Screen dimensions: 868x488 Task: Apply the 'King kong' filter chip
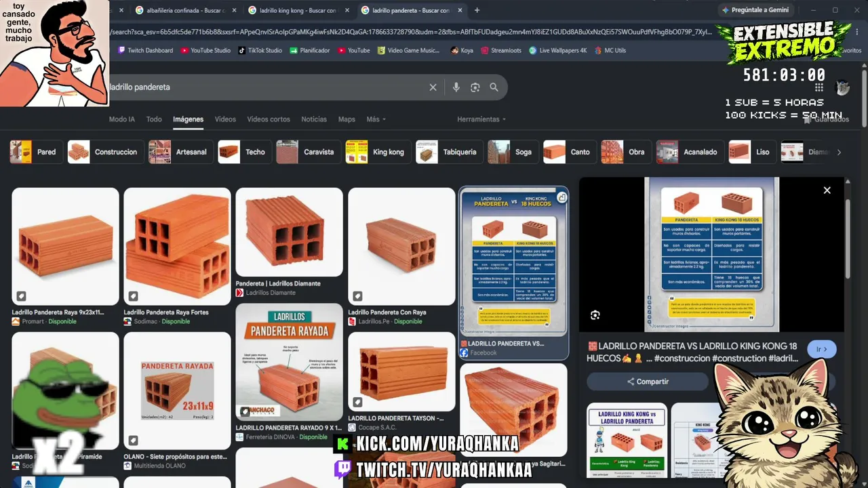[x=377, y=152]
